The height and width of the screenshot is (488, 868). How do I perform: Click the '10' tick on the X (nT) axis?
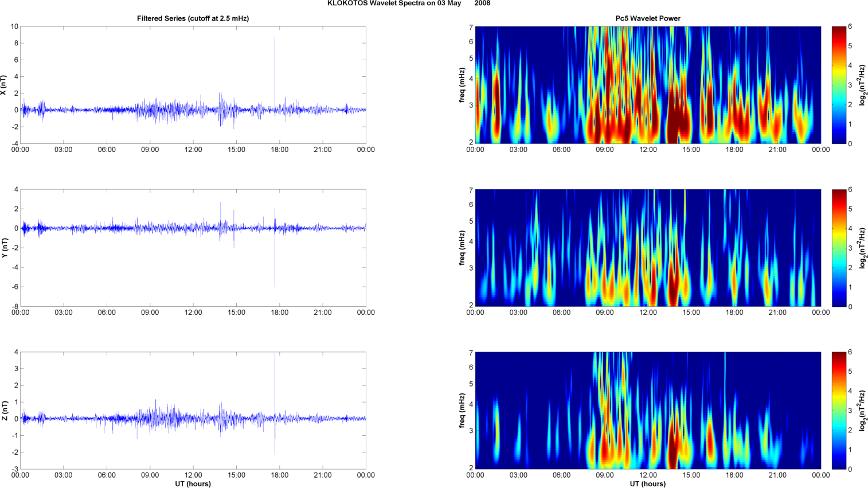pyautogui.click(x=14, y=26)
